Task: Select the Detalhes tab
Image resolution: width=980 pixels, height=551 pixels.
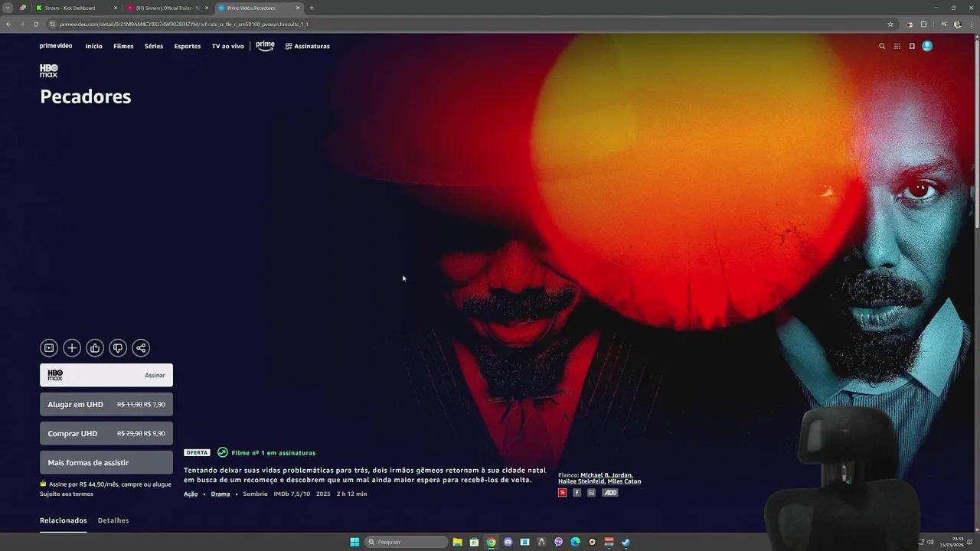Action: click(113, 520)
